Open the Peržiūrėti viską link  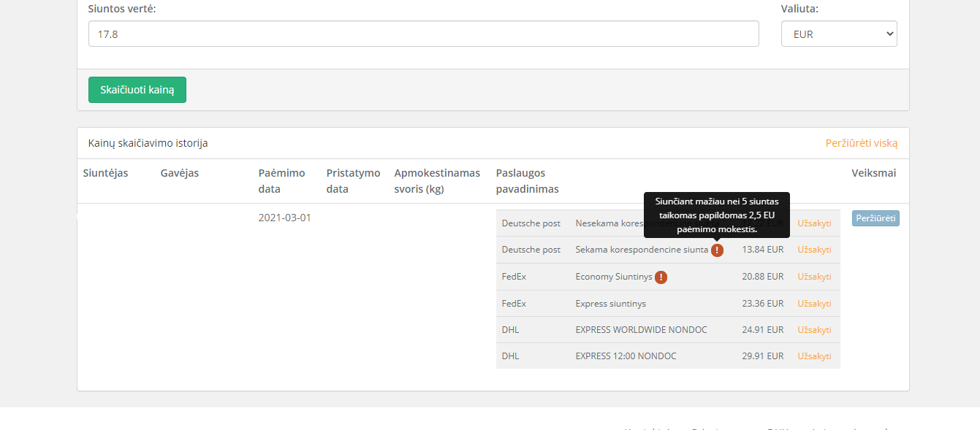[x=861, y=143]
